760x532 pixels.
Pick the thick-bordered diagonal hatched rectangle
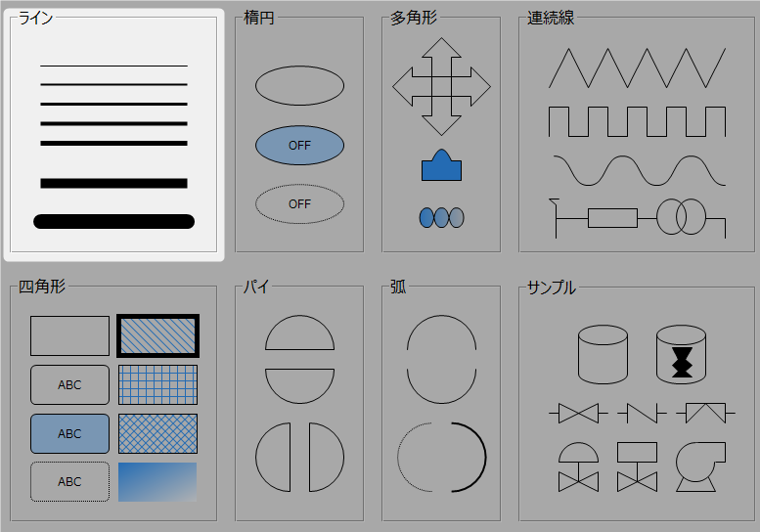(x=157, y=335)
